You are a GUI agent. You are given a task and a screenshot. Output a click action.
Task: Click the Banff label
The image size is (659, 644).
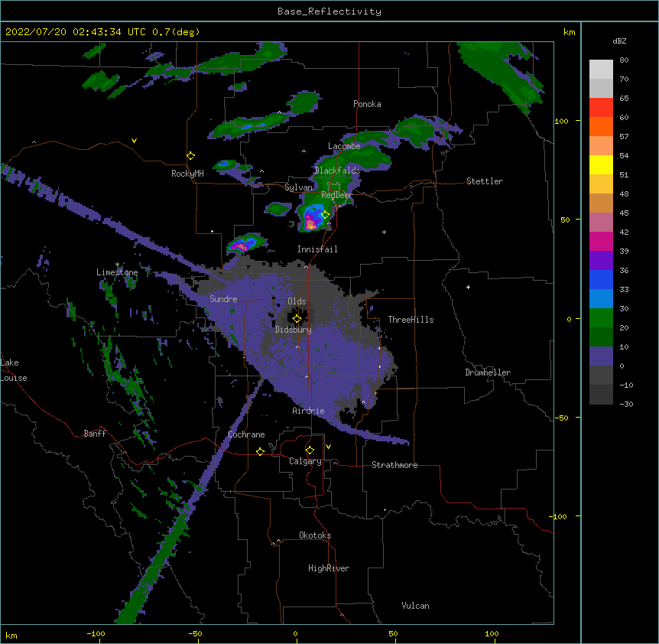[95, 434]
